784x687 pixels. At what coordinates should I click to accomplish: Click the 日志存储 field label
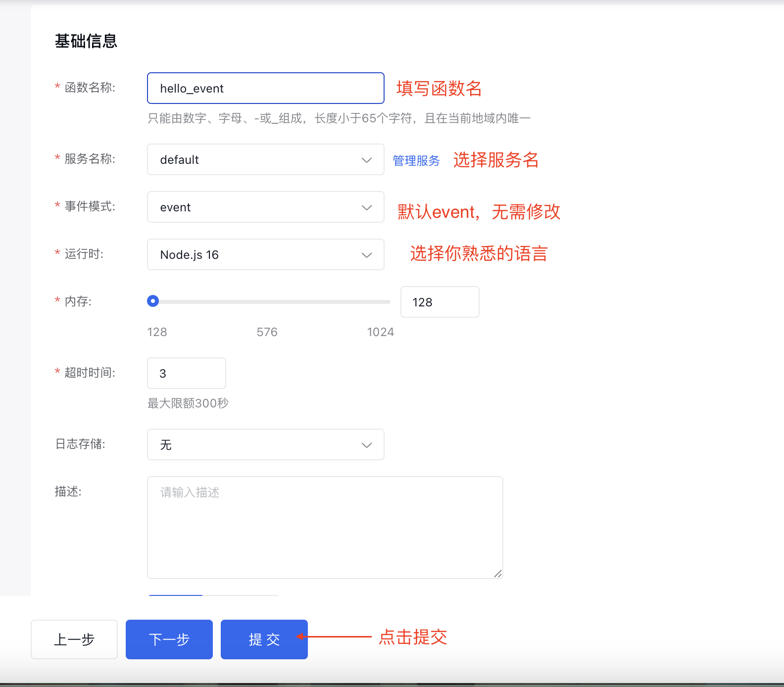(80, 444)
